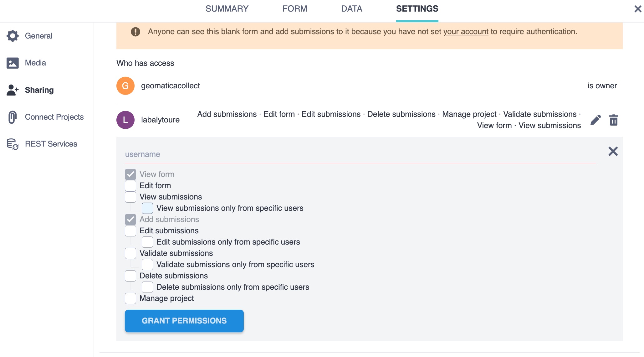Delete labalytoure permissions with trash icon
Viewport: 644px width, 357px height.
(x=614, y=120)
